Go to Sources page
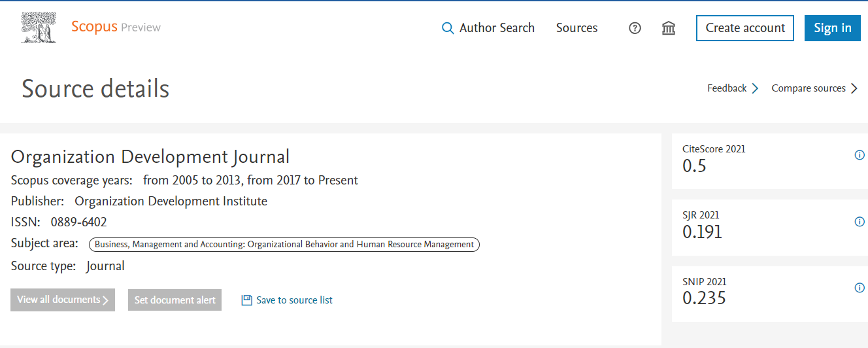868x348 pixels. tap(576, 28)
